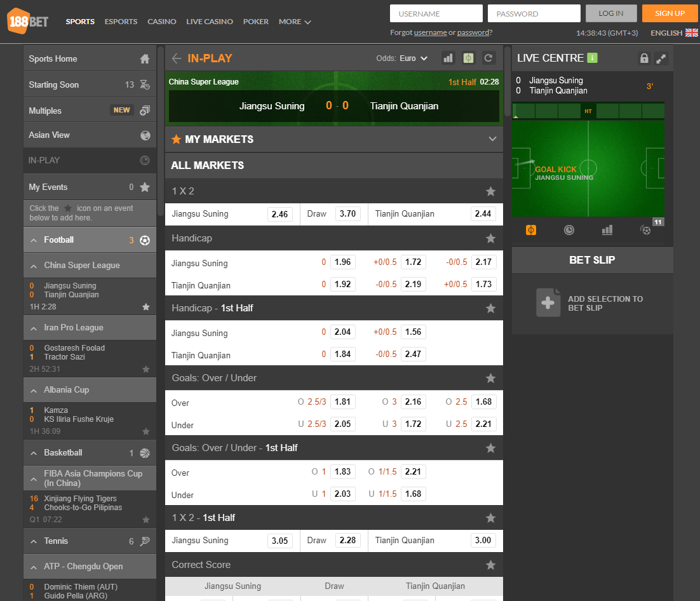Collapse the ATP - Chengdu Open group
Viewport: 700px width, 601px height.
[x=34, y=567]
